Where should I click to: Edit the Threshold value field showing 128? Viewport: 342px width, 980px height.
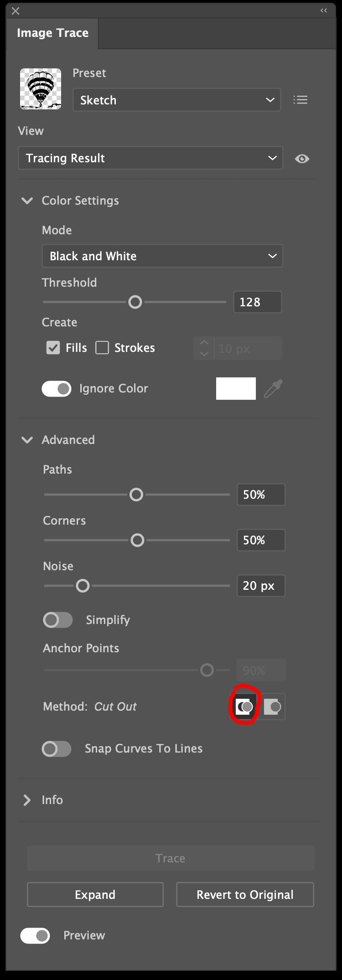pyautogui.click(x=257, y=302)
